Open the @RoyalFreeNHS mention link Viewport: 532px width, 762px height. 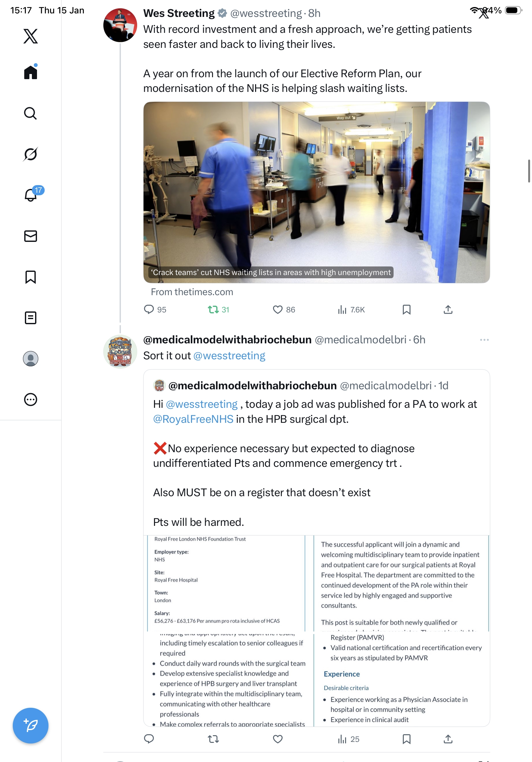coord(193,419)
